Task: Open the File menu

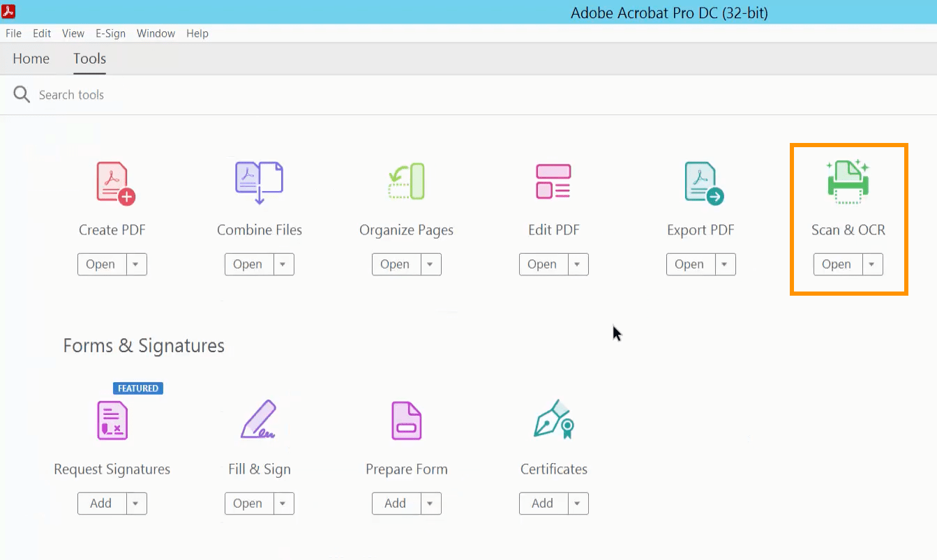Action: (13, 33)
